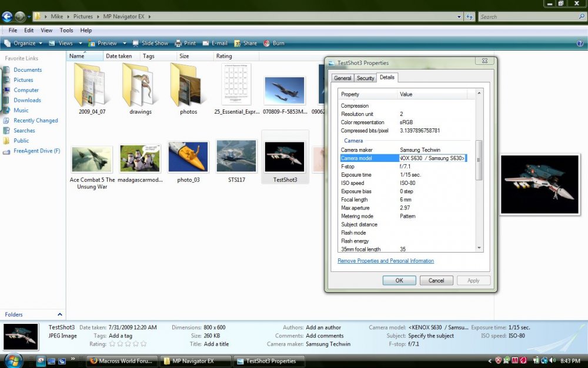Expand the Preview dropdown arrow
This screenshot has height=368, width=588.
pyautogui.click(x=125, y=43)
